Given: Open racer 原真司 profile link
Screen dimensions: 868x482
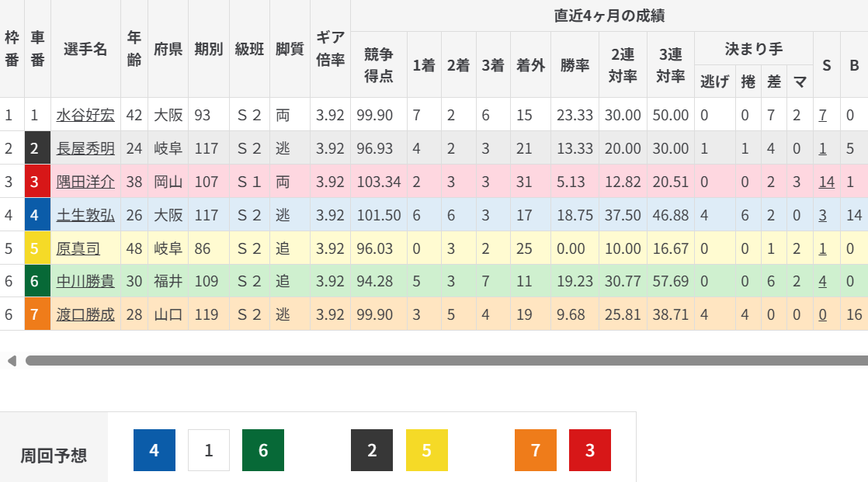Looking at the screenshot, I should [78, 249].
